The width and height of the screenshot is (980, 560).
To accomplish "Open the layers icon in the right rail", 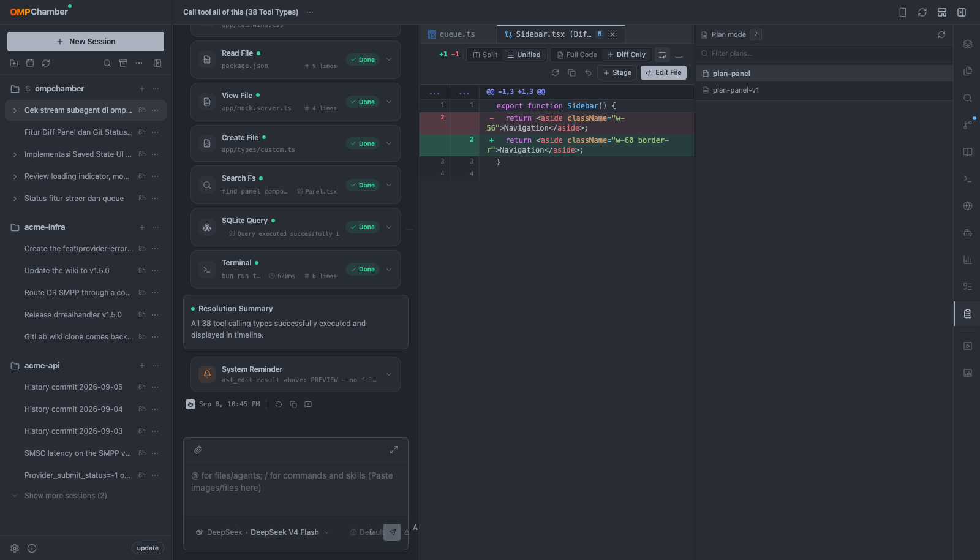I will pos(968,44).
